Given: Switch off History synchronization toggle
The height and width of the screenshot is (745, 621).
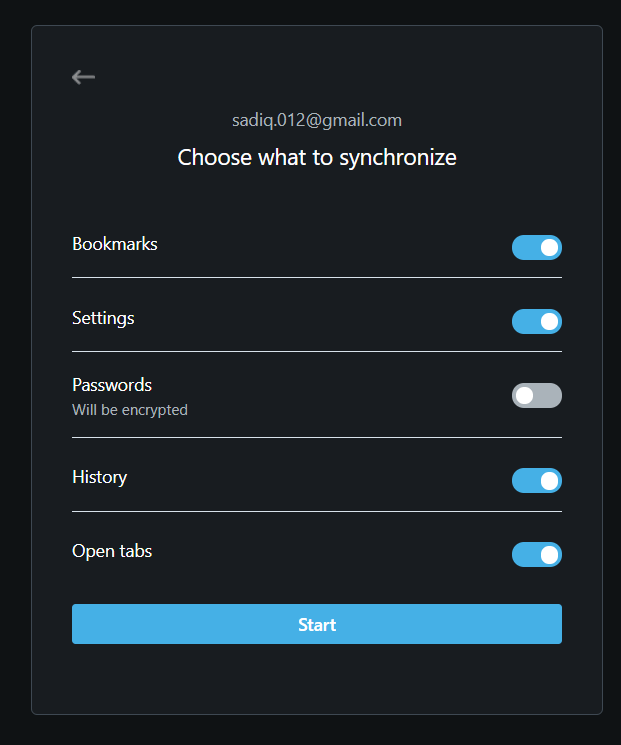Looking at the screenshot, I should click(537, 481).
